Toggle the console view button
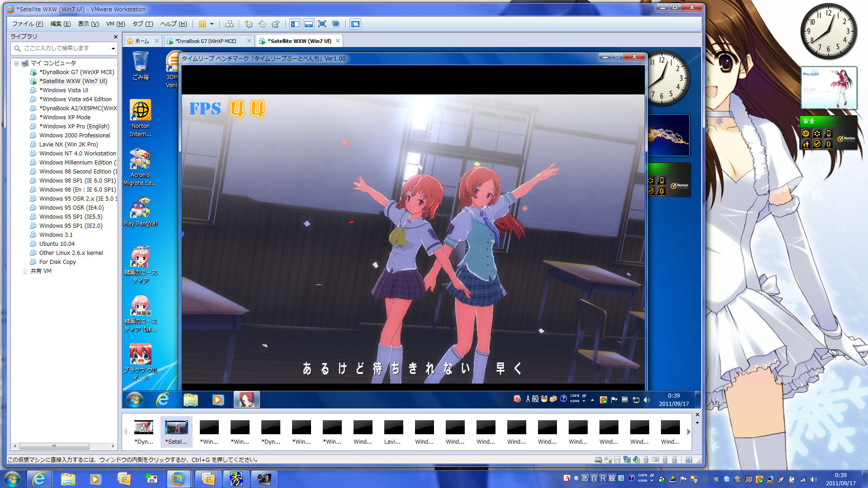 (x=355, y=24)
